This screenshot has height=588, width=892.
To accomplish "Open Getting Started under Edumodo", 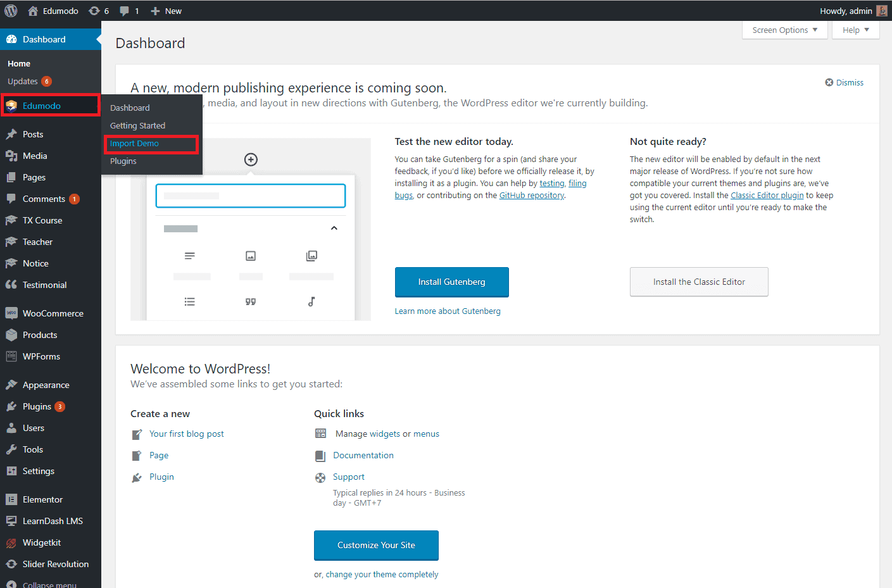I will click(x=137, y=125).
